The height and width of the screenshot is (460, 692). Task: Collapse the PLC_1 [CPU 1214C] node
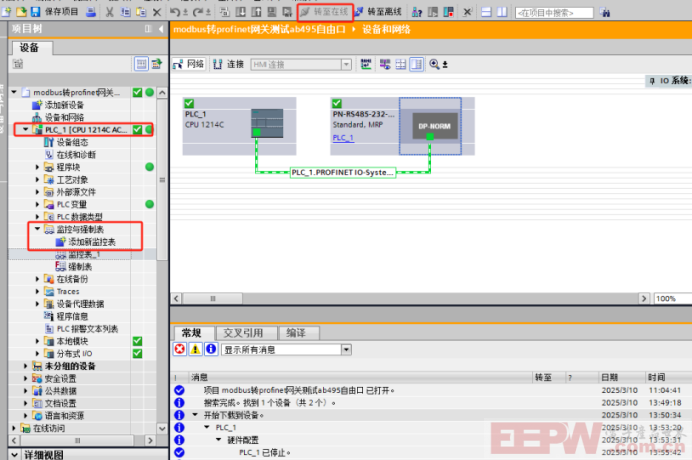(25, 129)
